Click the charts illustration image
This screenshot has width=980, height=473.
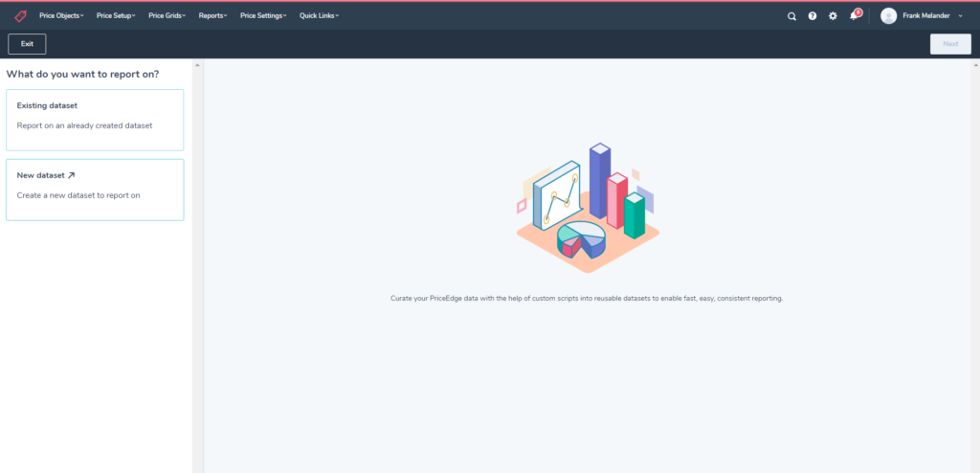[x=588, y=208]
